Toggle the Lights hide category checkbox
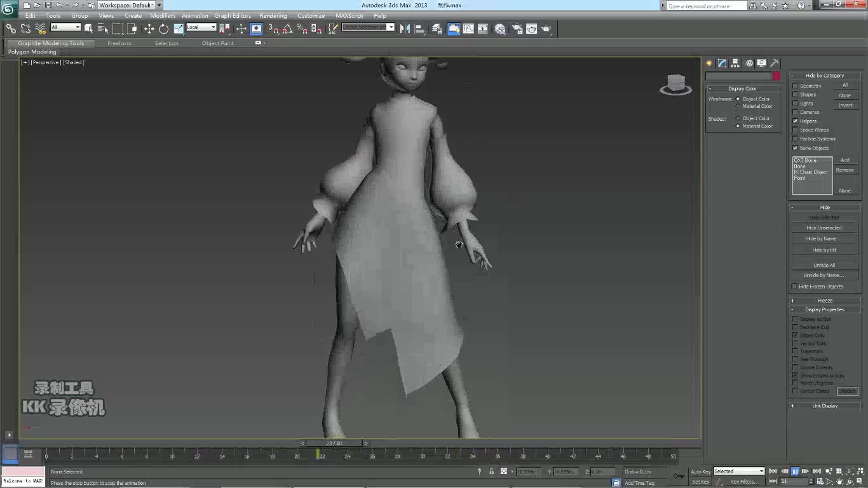This screenshot has height=488, width=868. click(x=795, y=103)
